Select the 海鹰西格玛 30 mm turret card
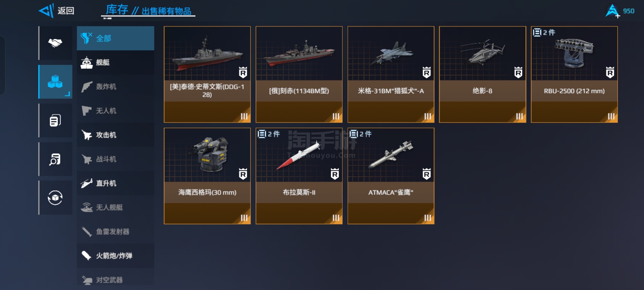The width and height of the screenshot is (644, 290). [207, 176]
